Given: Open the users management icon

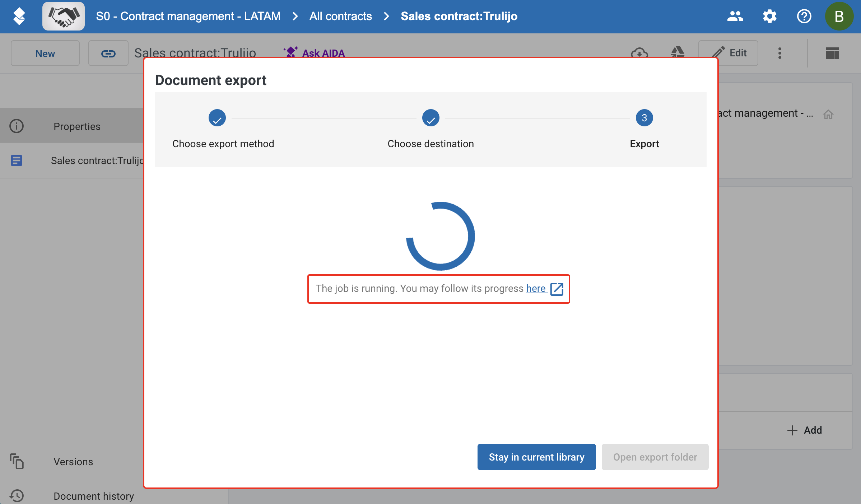Looking at the screenshot, I should 735,16.
